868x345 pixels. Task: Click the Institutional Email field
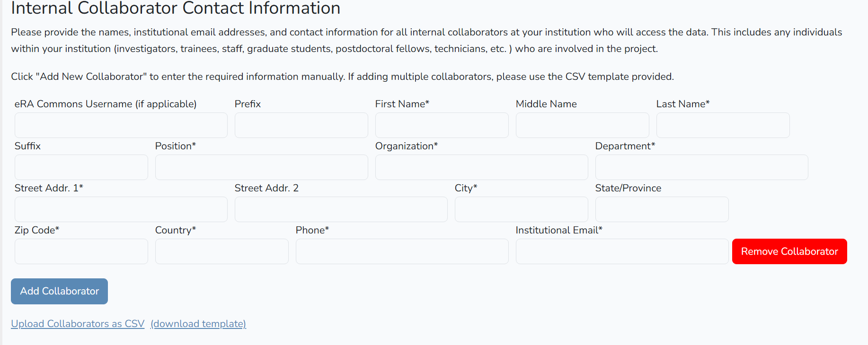pyautogui.click(x=622, y=251)
